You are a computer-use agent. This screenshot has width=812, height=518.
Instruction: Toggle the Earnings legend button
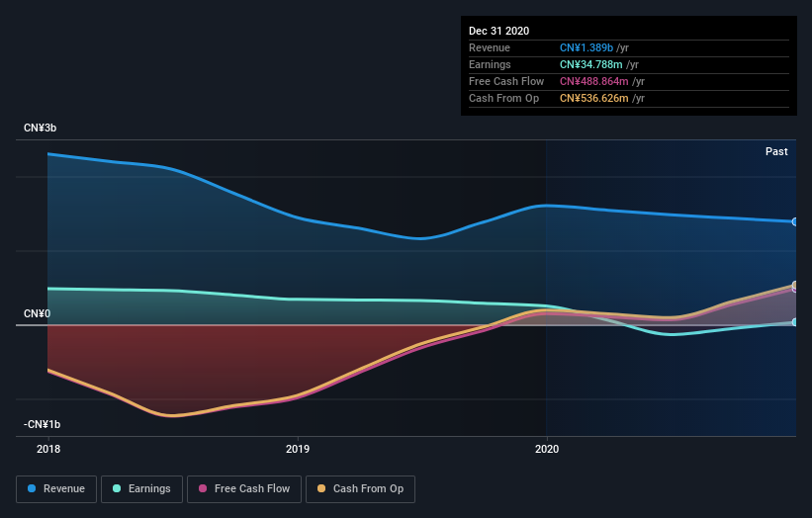tap(141, 489)
